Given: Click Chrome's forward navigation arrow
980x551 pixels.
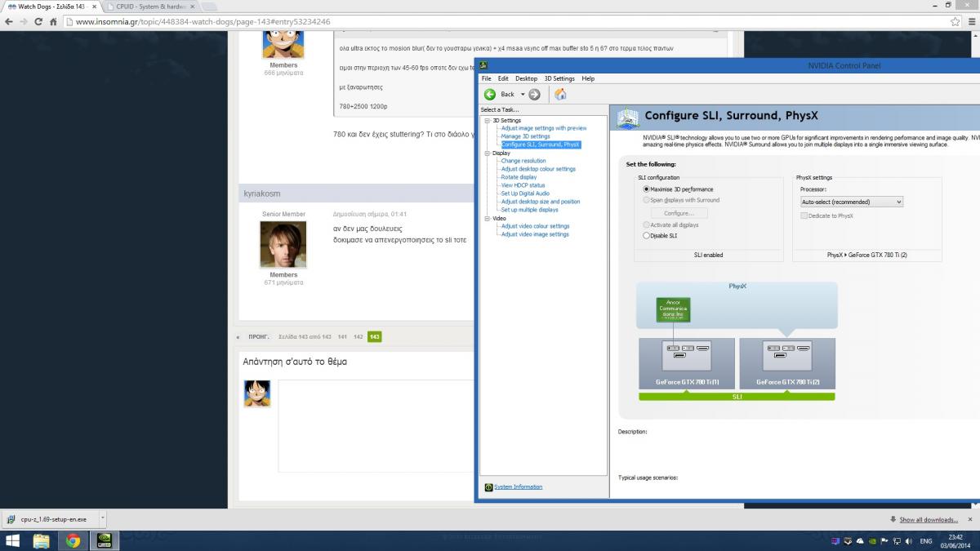Looking at the screenshot, I should (x=23, y=22).
